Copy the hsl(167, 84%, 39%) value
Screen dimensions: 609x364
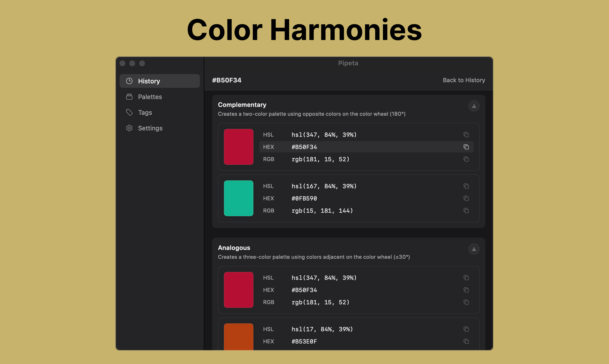click(466, 186)
